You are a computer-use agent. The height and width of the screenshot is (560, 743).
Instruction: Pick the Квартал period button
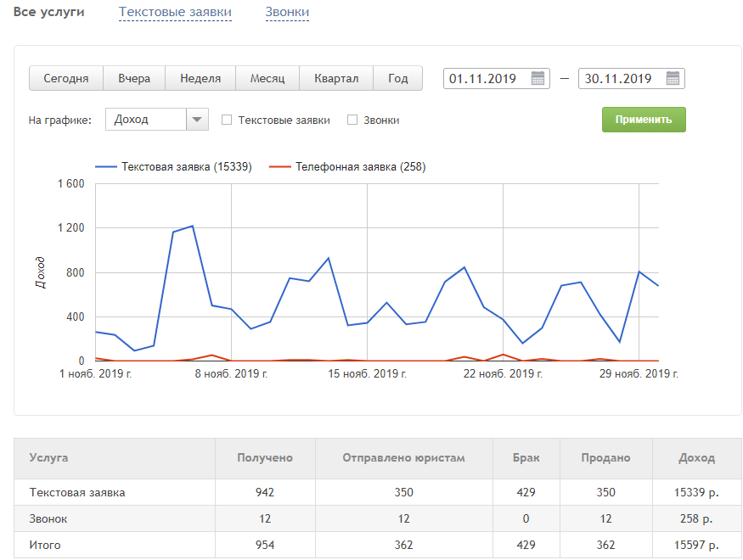point(336,79)
